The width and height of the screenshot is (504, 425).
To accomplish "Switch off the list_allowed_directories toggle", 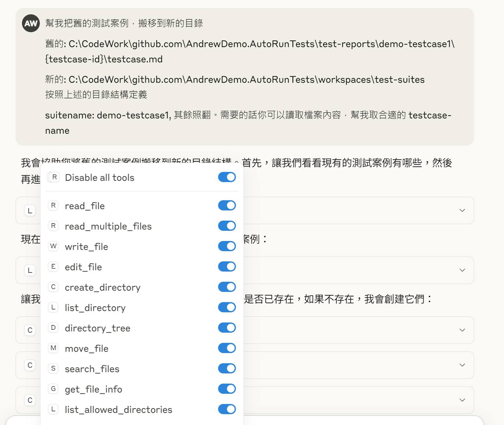I will click(227, 409).
